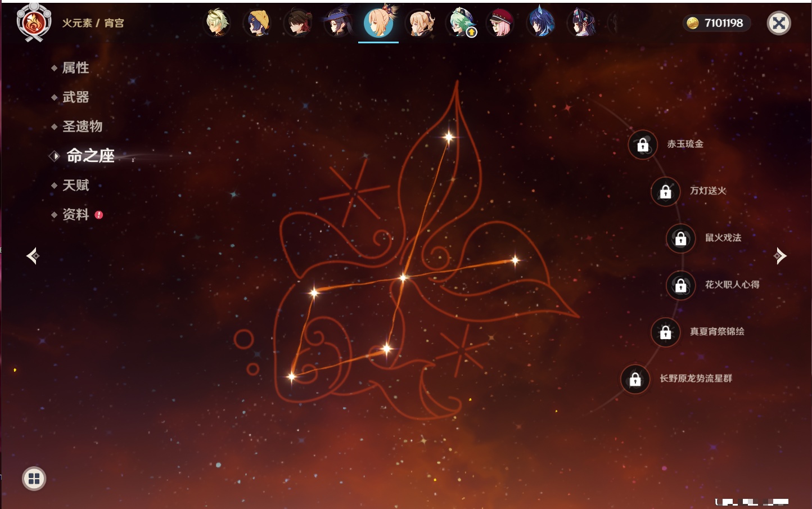Click the 赤玉琉金 label text

point(685,144)
